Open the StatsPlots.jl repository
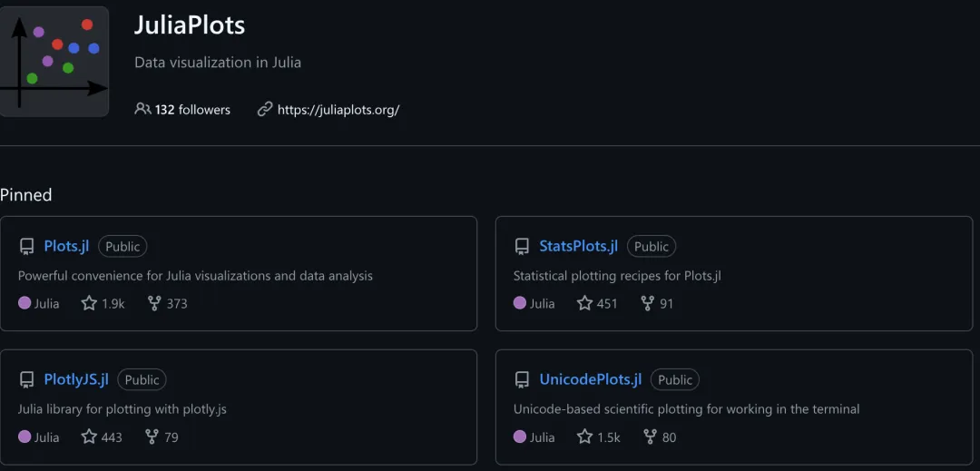The image size is (980, 471). pyautogui.click(x=578, y=246)
